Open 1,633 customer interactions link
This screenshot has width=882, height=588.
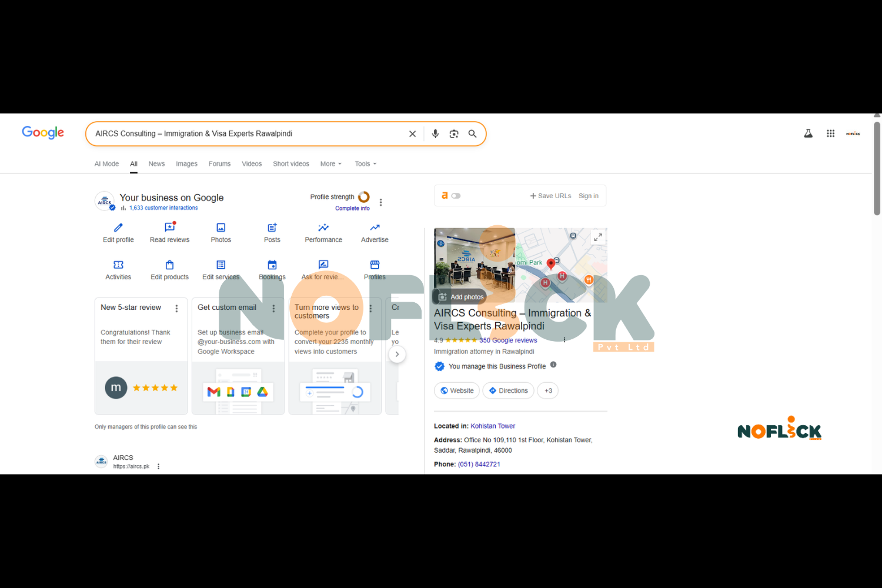pos(163,208)
